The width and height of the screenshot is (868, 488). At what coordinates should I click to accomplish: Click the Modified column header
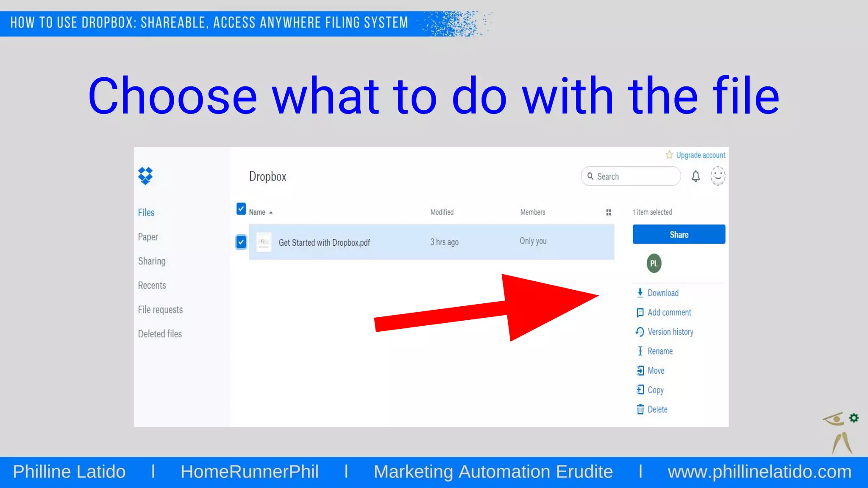[442, 212]
